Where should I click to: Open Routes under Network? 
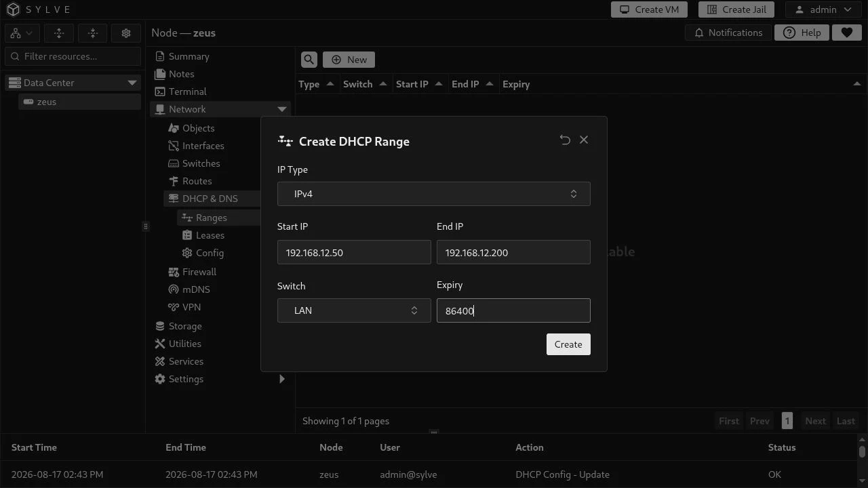tap(197, 181)
